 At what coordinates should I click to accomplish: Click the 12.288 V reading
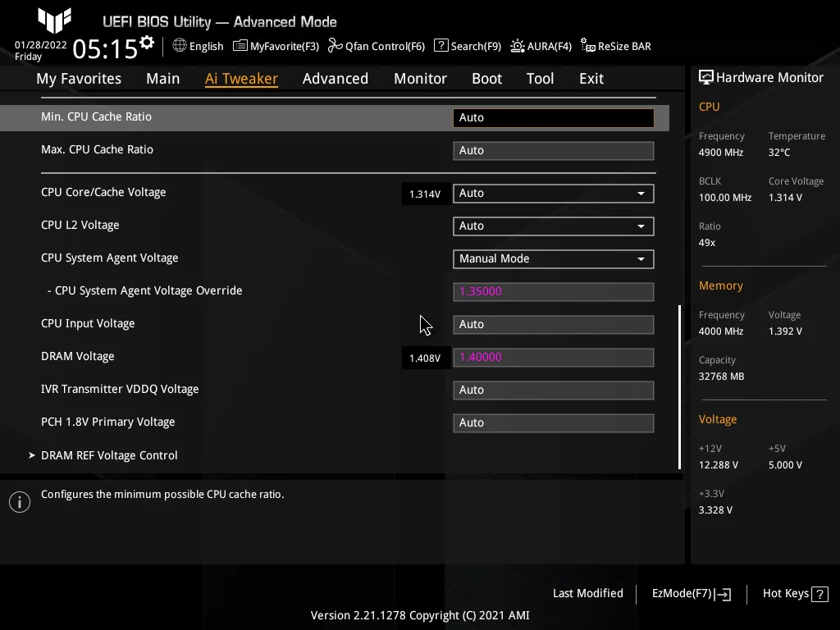[x=719, y=465]
